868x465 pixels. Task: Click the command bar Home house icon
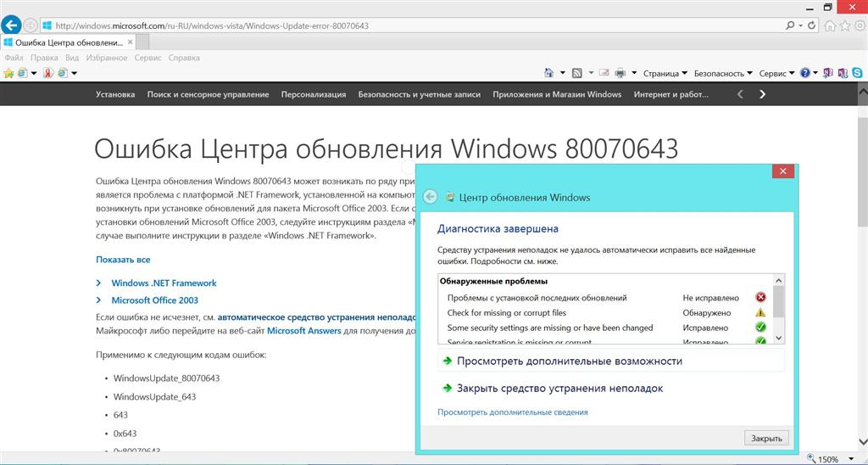(x=548, y=73)
